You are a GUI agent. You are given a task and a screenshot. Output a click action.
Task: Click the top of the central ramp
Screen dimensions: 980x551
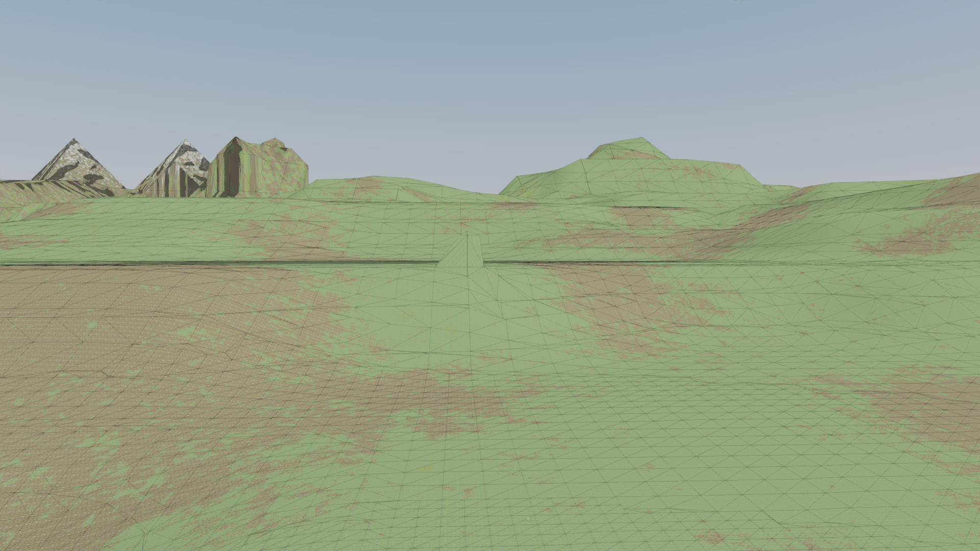pyautogui.click(x=467, y=237)
